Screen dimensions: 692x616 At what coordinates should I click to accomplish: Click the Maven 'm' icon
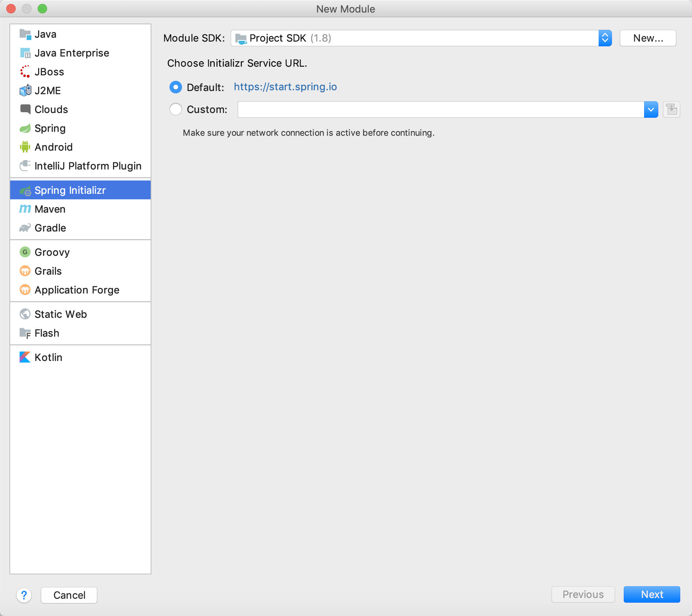25,209
